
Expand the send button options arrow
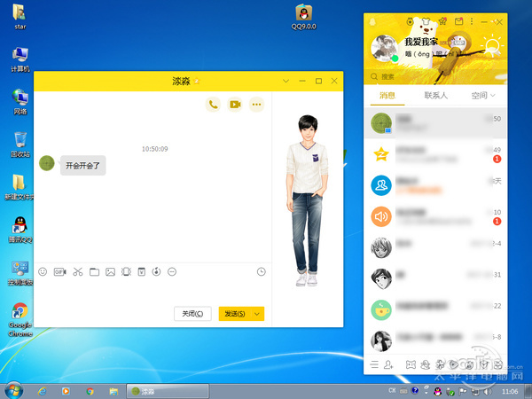click(257, 314)
